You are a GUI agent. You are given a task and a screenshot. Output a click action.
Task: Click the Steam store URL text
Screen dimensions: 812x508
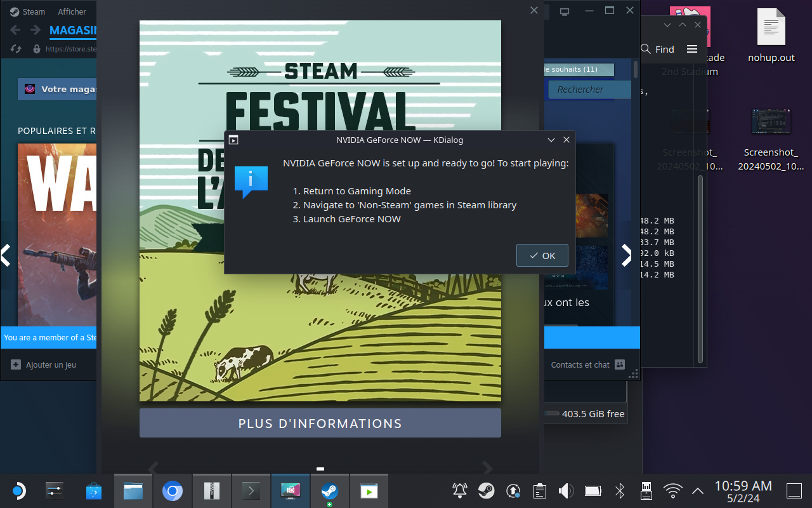point(70,49)
